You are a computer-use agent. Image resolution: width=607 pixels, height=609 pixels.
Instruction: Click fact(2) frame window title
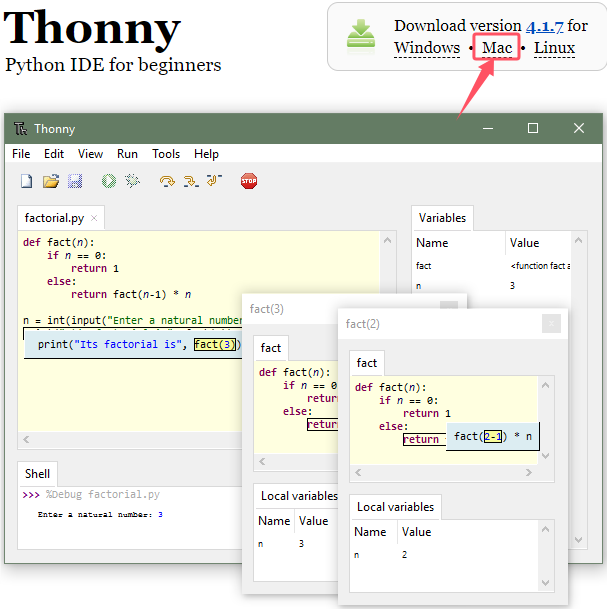[362, 324]
